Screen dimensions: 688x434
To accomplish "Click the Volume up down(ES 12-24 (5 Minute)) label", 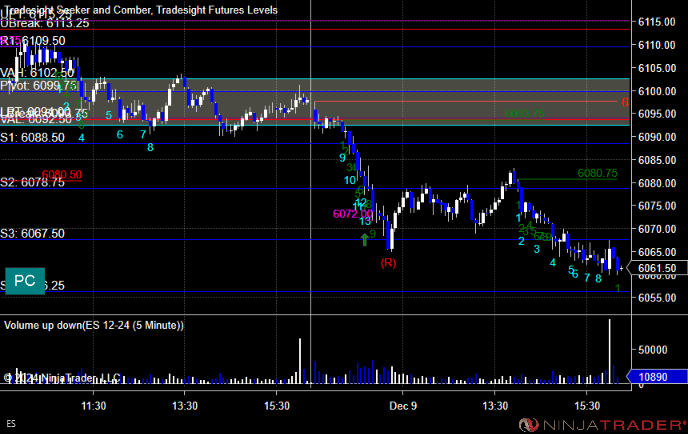I will pyautogui.click(x=94, y=325).
